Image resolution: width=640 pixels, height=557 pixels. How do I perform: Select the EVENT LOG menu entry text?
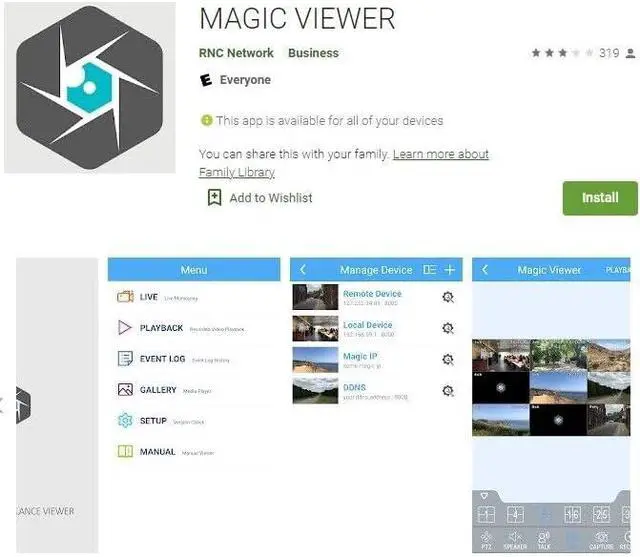pos(162,359)
